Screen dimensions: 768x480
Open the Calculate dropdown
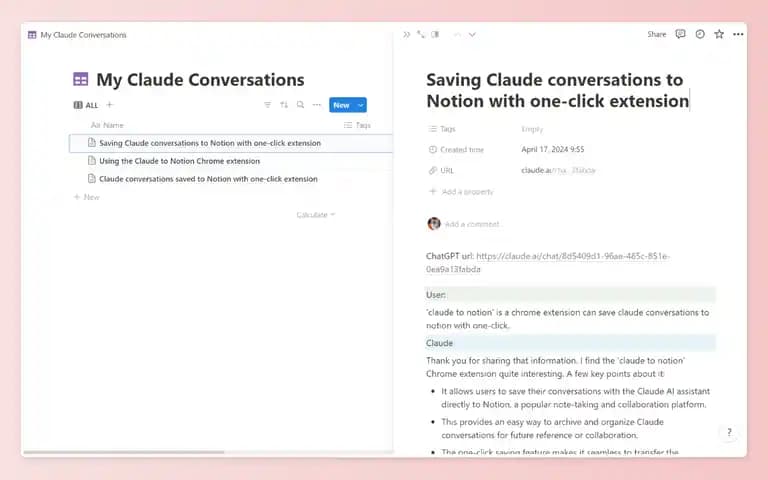pyautogui.click(x=315, y=215)
